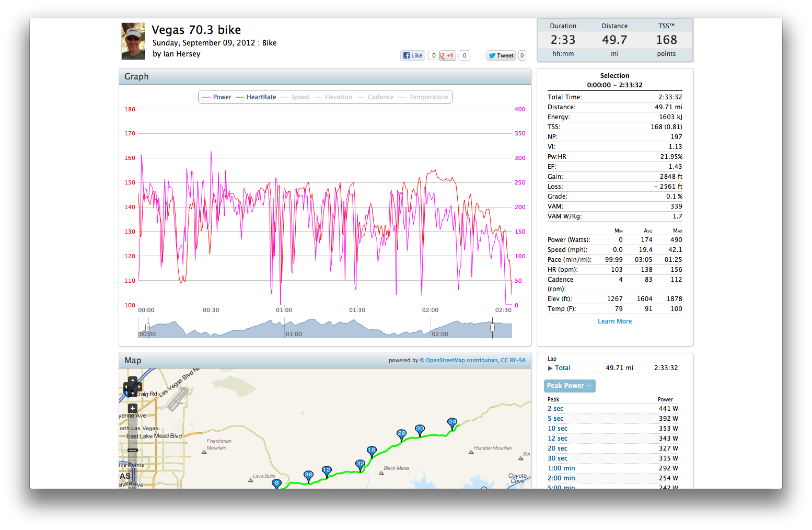Zoom in on the map

pos(133,408)
